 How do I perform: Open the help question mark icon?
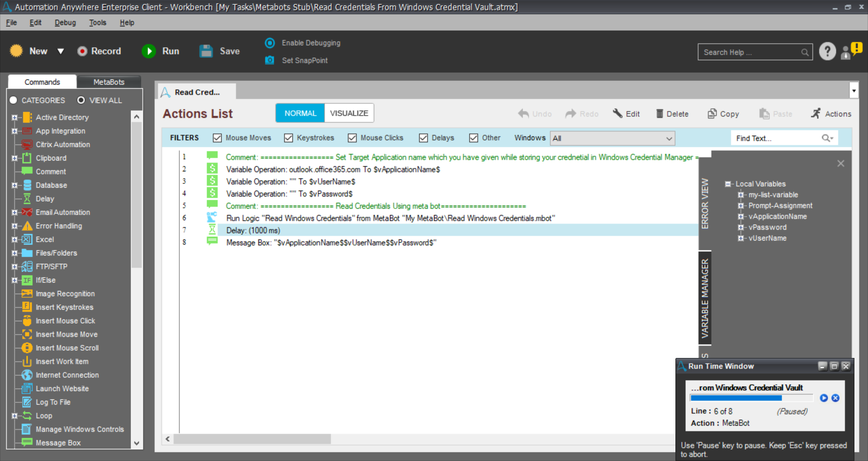tap(827, 52)
